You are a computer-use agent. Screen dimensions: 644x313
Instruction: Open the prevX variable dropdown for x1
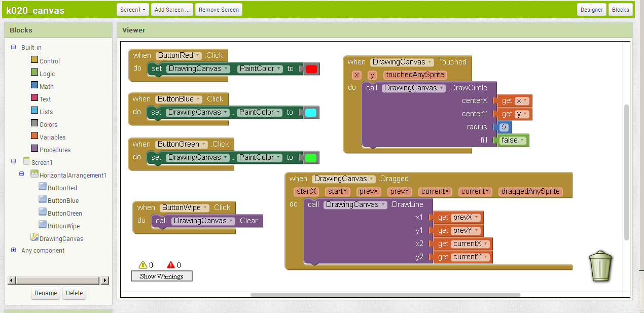pos(465,217)
